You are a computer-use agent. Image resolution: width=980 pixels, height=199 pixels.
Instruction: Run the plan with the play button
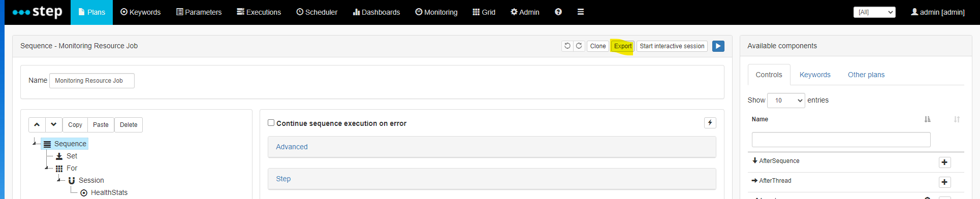tap(718, 46)
